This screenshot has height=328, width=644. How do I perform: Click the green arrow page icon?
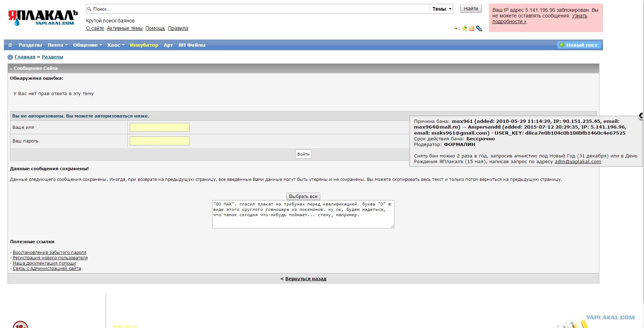[457, 28]
